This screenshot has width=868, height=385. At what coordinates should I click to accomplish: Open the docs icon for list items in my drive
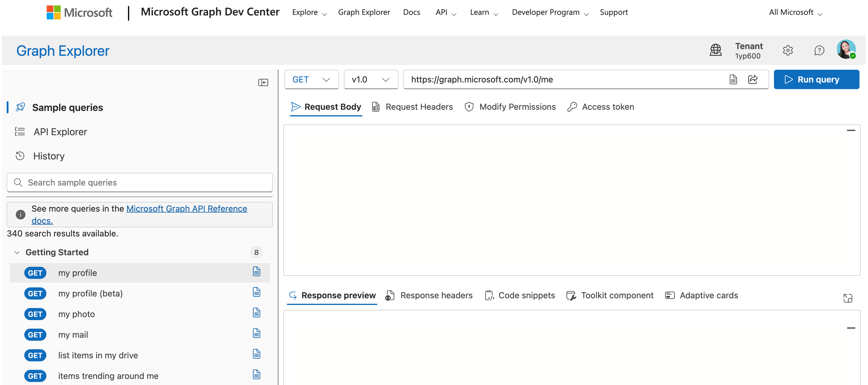pos(256,354)
